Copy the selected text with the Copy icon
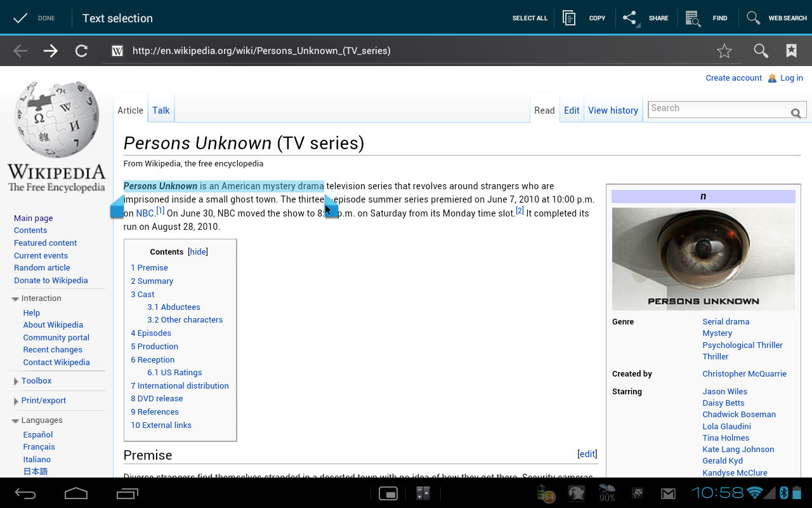This screenshot has width=812, height=508. point(569,18)
